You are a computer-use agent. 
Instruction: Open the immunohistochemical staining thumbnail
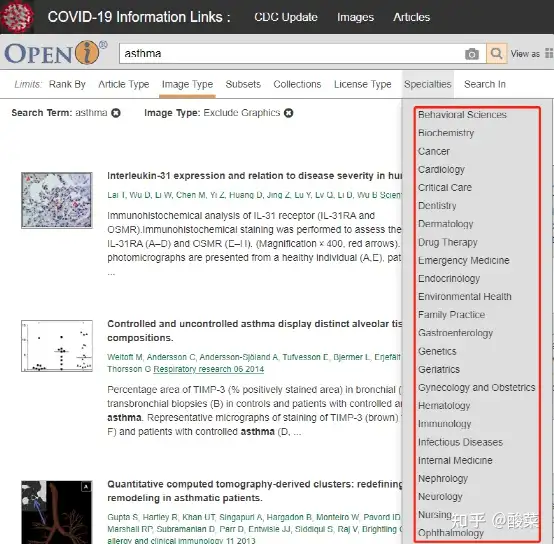click(57, 200)
